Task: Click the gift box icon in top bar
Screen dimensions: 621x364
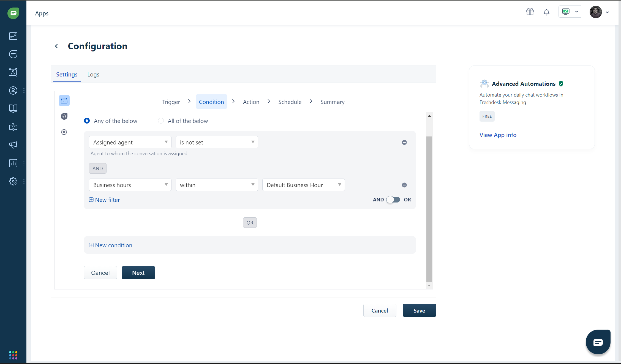Action: (x=530, y=12)
